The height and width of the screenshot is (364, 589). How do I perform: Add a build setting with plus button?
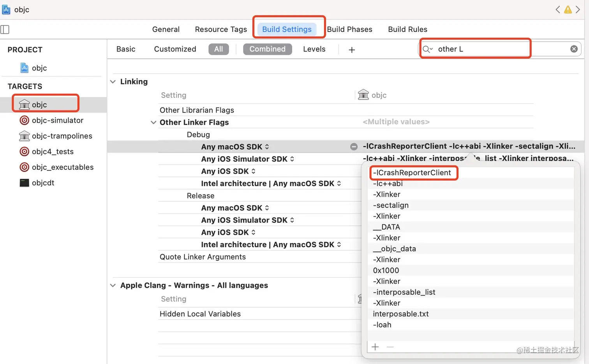tap(352, 49)
